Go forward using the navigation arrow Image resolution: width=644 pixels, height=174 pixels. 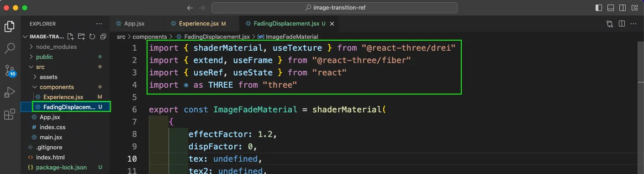[202, 8]
